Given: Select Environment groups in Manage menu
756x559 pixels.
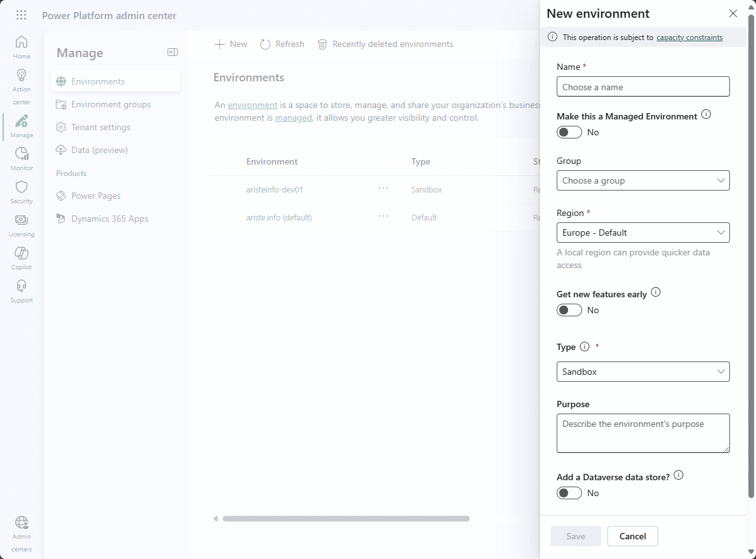Looking at the screenshot, I should pyautogui.click(x=111, y=104).
